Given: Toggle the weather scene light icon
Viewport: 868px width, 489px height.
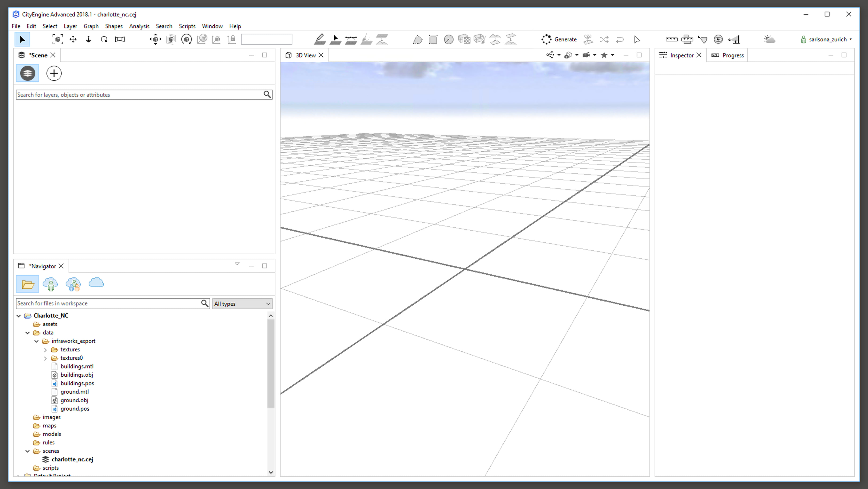Looking at the screenshot, I should [x=769, y=39].
